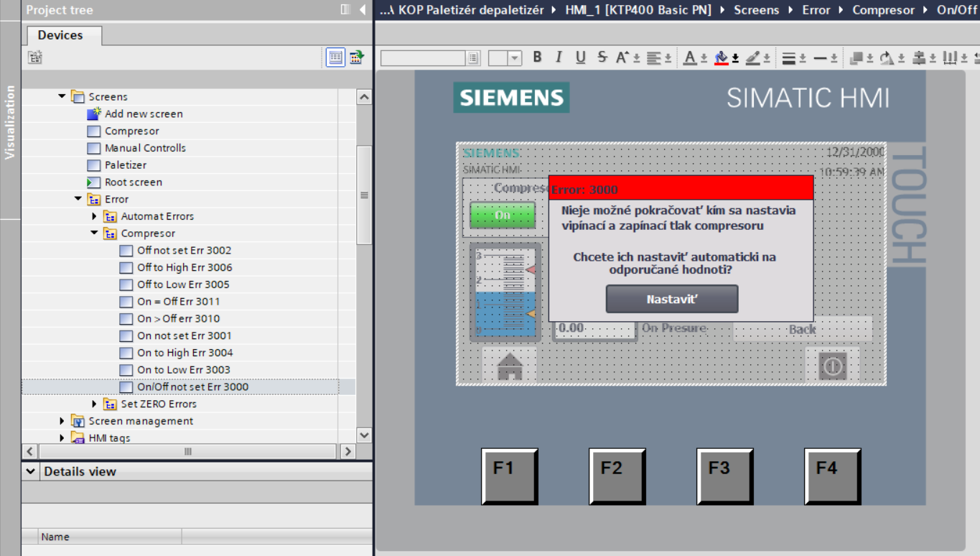
Task: Select Off to Low Err 3005
Action: [183, 284]
